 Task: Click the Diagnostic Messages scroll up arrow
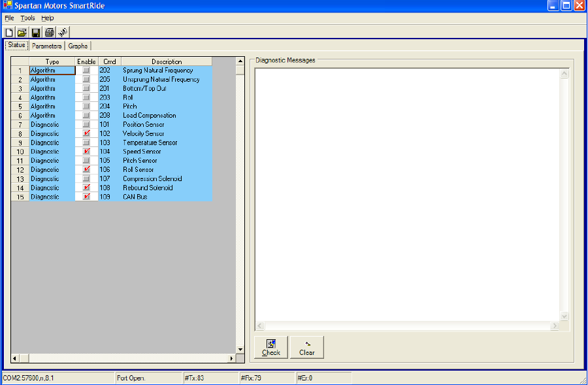point(564,74)
